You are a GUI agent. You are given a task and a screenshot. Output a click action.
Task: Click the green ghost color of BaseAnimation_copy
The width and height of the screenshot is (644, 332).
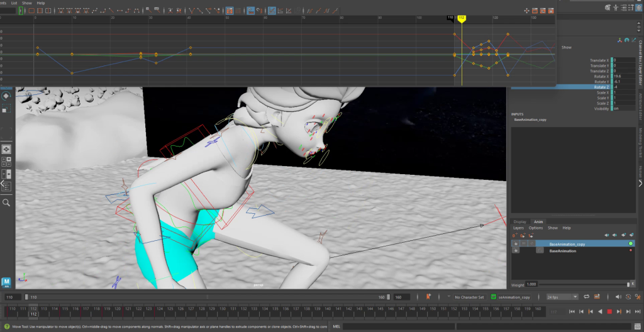coord(631,243)
